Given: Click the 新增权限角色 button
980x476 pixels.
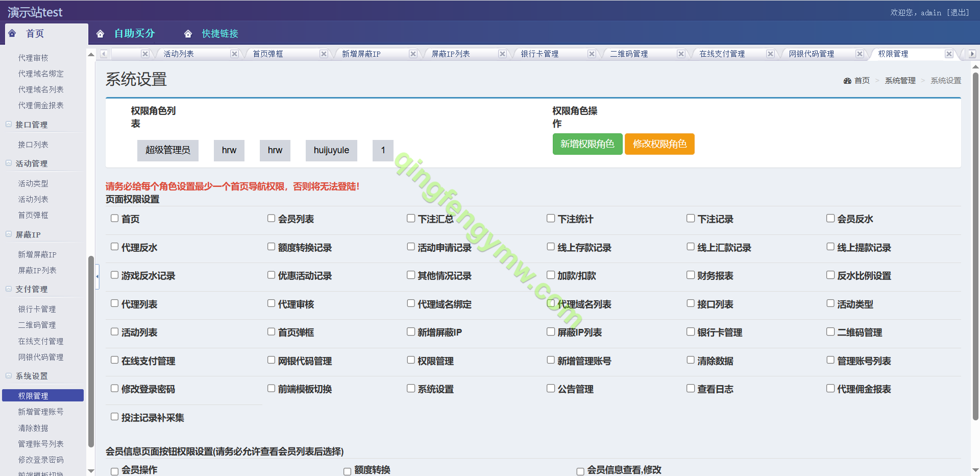Looking at the screenshot, I should click(587, 144).
